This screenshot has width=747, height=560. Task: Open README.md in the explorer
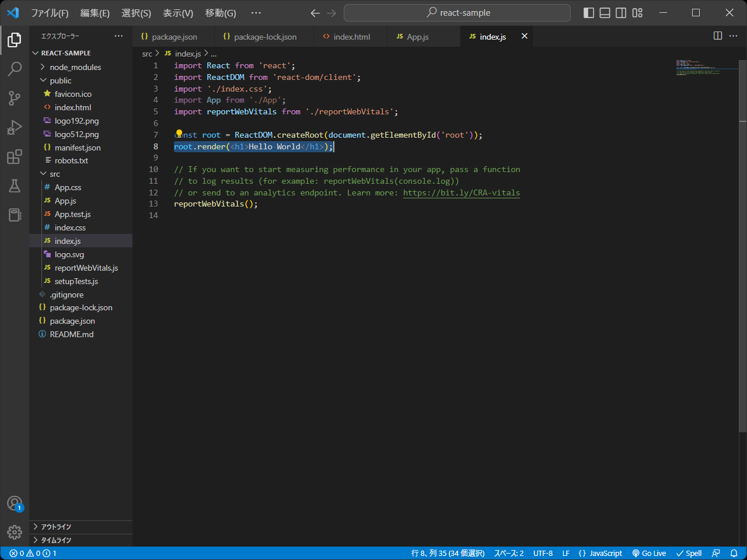pos(81,334)
